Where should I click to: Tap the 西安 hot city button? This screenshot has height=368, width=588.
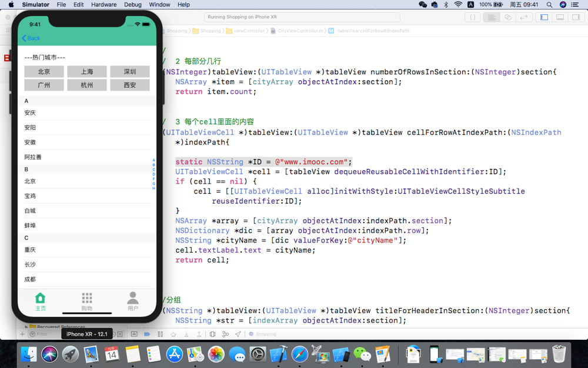point(130,85)
